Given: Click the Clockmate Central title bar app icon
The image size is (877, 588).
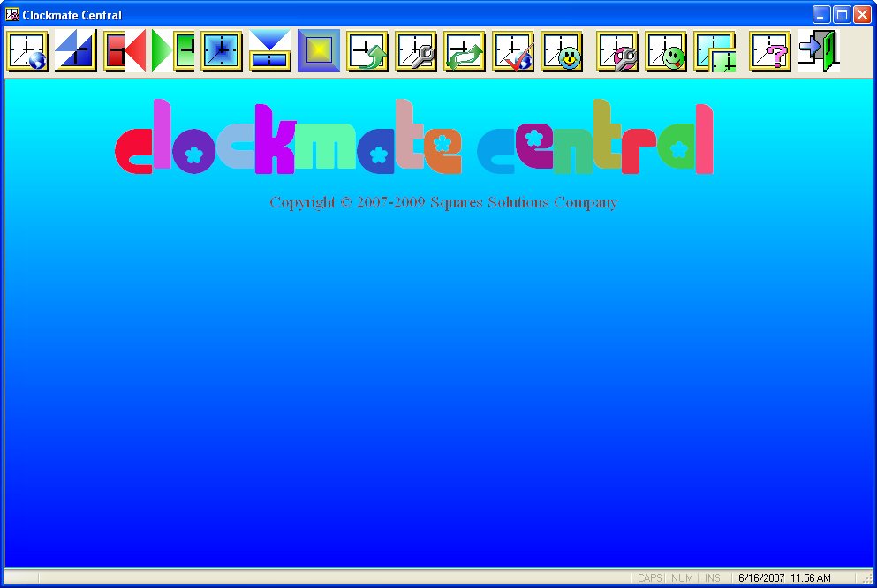Looking at the screenshot, I should 11,14.
